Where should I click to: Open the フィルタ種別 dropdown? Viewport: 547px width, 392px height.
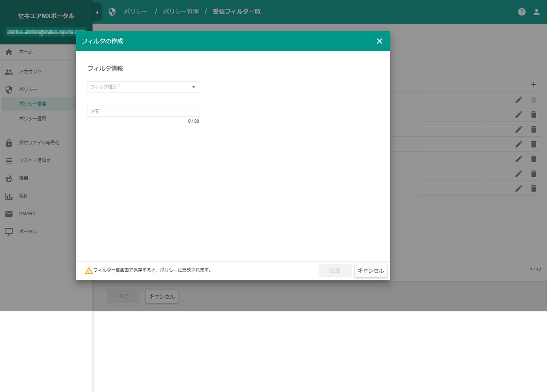[x=144, y=87]
